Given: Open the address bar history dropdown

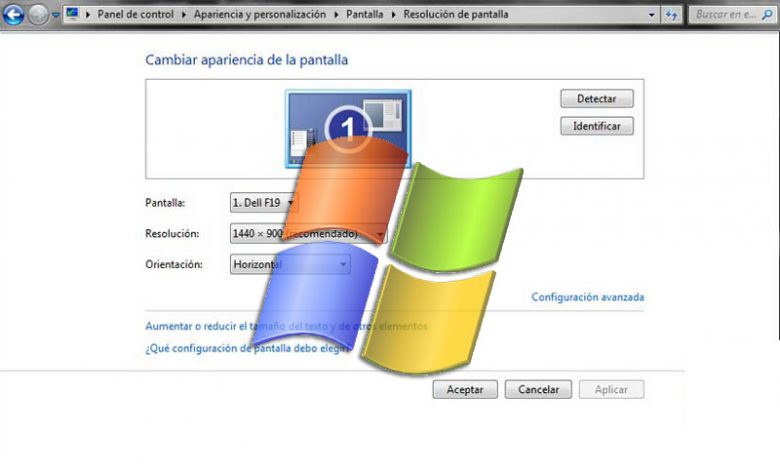Looking at the screenshot, I should 652,15.
